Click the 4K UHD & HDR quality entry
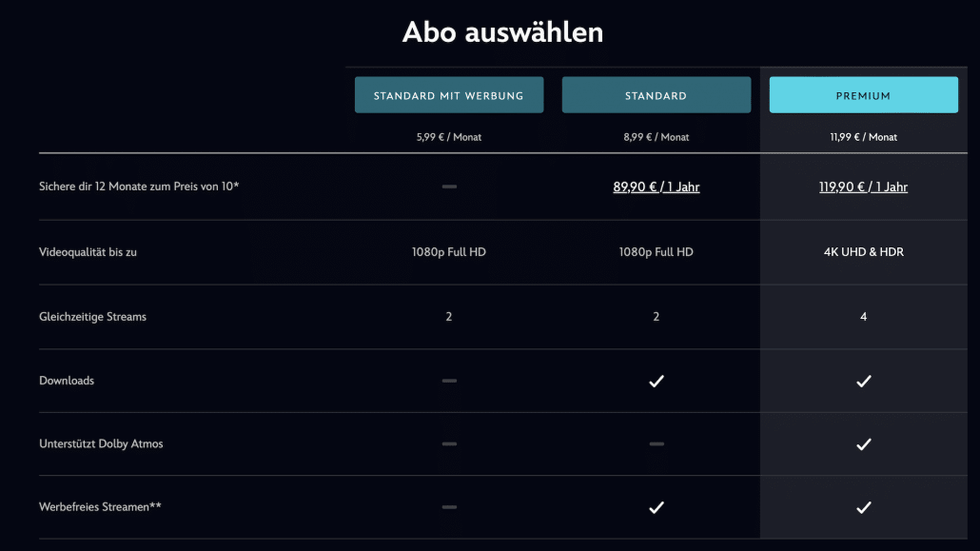 (863, 251)
